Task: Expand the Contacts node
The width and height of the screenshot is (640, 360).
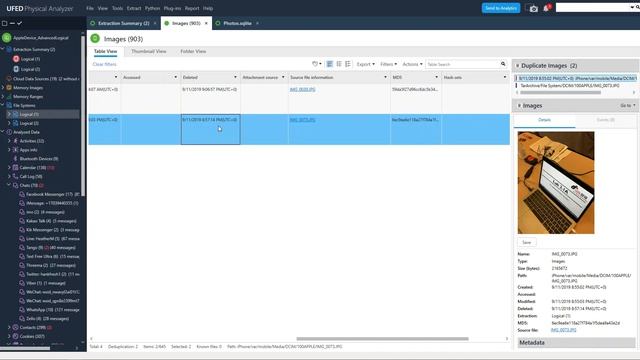Action: [9, 327]
